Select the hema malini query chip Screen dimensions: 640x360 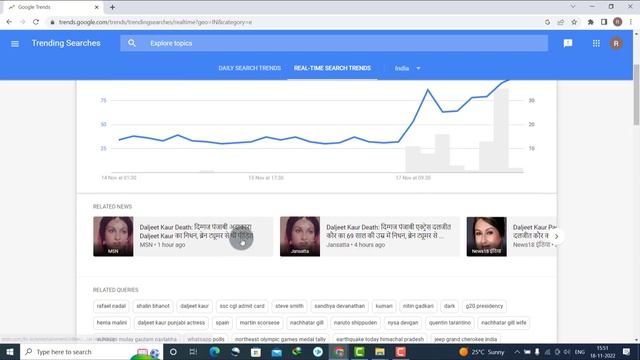(x=112, y=323)
